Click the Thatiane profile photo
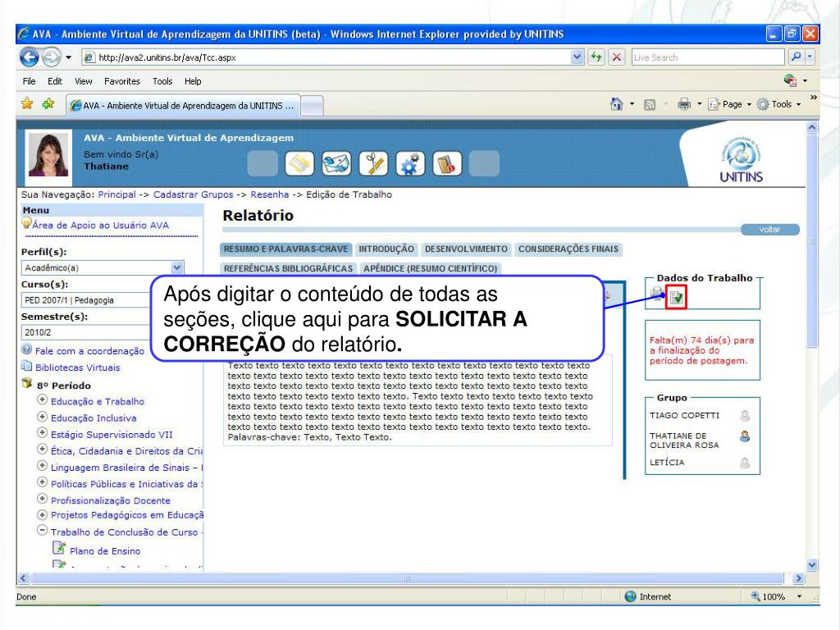The image size is (840, 630). point(48,155)
